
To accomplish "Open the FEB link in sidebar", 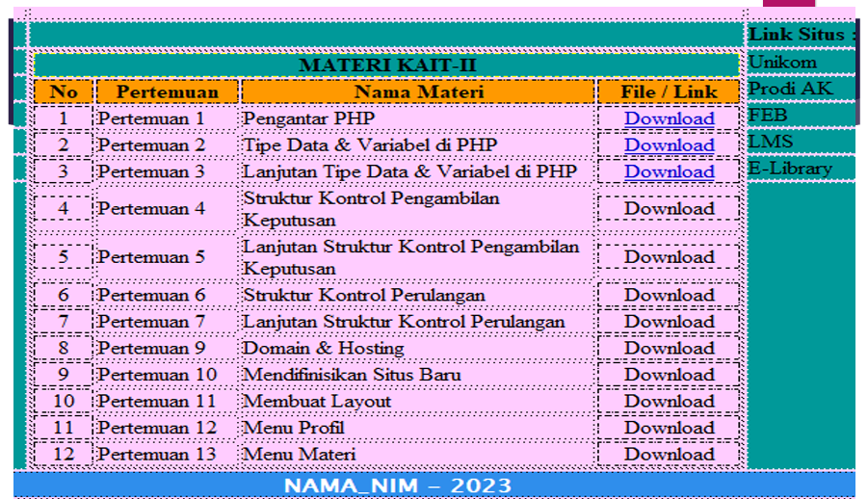I will (768, 116).
